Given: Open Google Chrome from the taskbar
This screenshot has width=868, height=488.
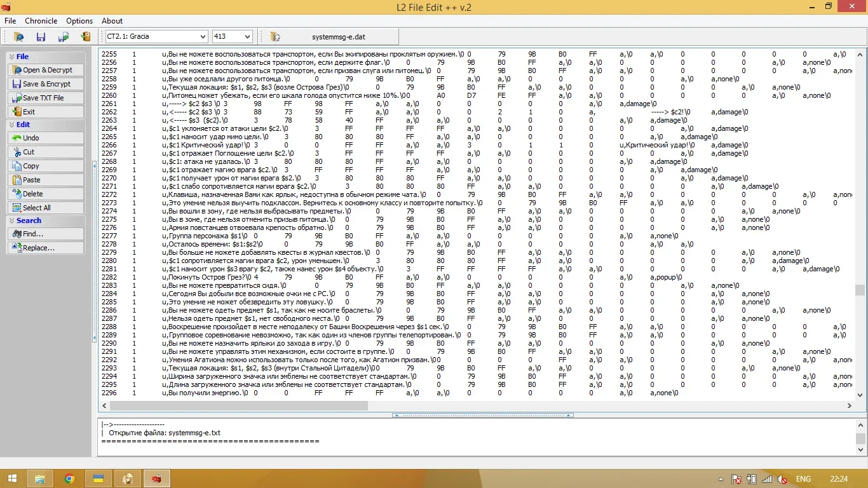Looking at the screenshot, I should (69, 478).
